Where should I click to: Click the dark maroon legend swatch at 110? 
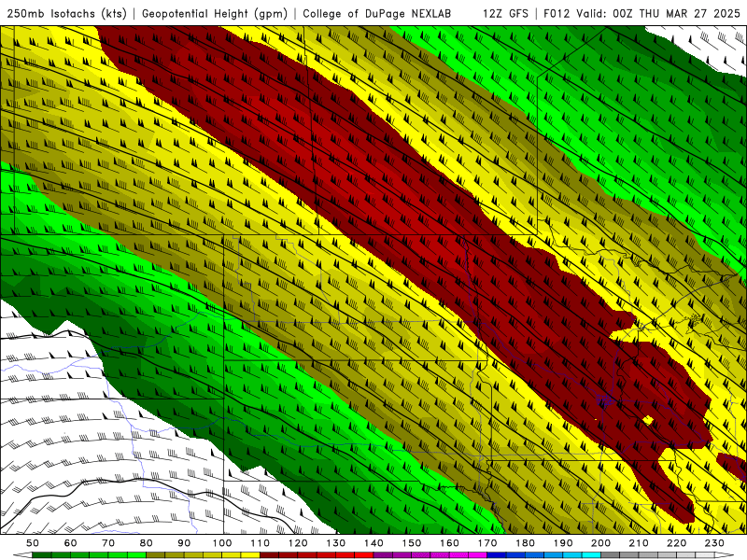point(269,555)
